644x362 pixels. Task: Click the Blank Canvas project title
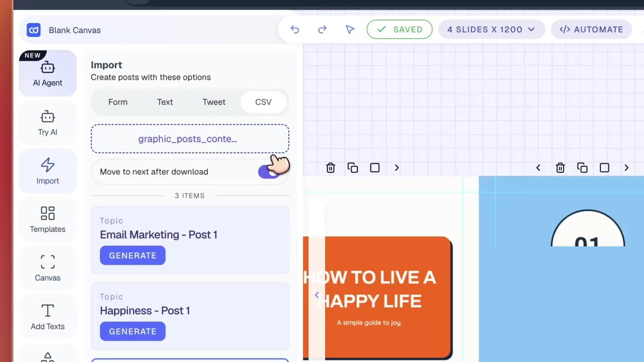(x=75, y=30)
